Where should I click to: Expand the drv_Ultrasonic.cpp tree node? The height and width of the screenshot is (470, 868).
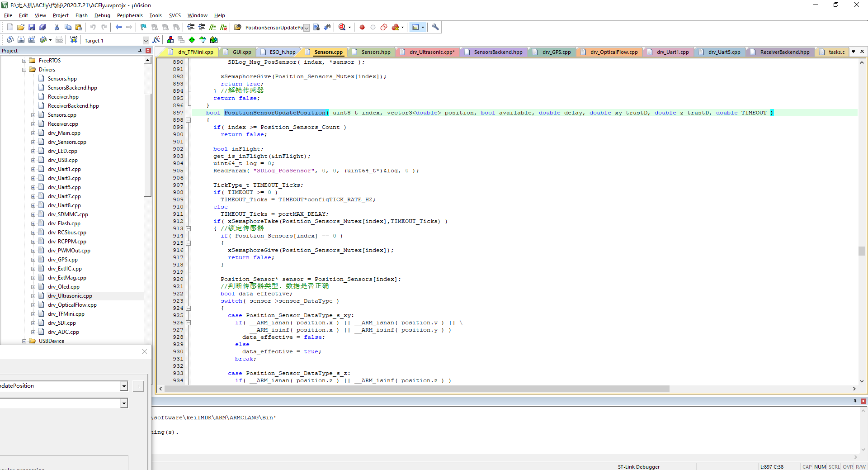point(33,296)
